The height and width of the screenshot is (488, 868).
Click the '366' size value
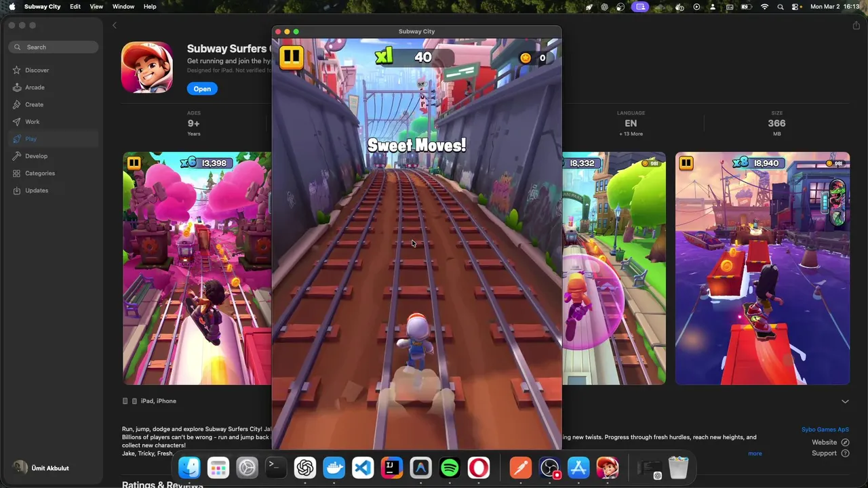click(776, 123)
